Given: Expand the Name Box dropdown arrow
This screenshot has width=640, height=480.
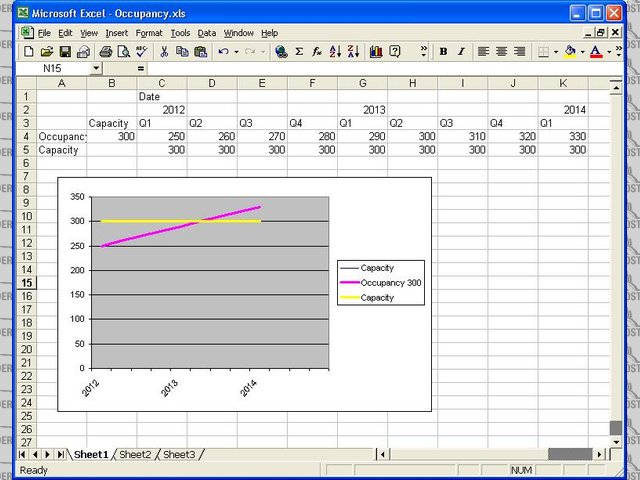Looking at the screenshot, I should [96, 68].
